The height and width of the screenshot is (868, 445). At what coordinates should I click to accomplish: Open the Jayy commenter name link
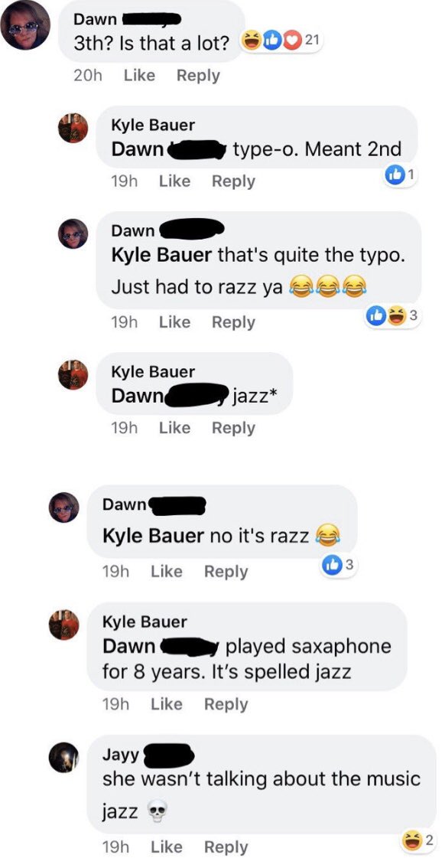[121, 754]
